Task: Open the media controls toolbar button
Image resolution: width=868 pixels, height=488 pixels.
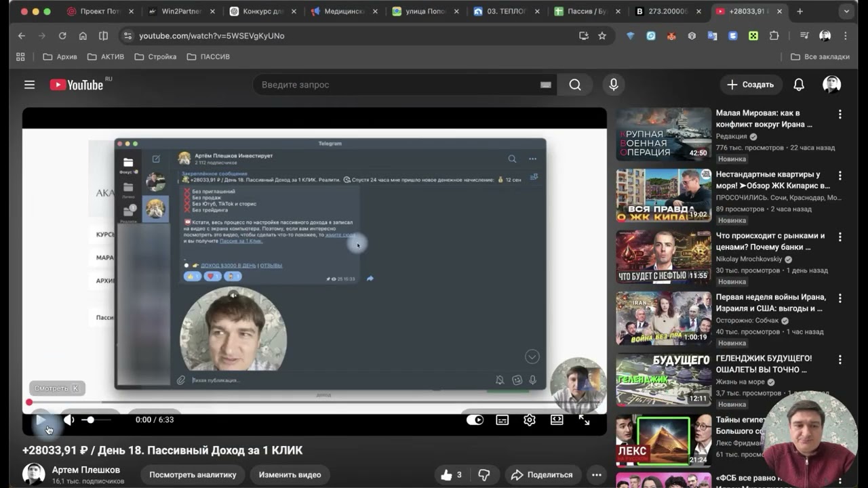Action: [x=804, y=36]
